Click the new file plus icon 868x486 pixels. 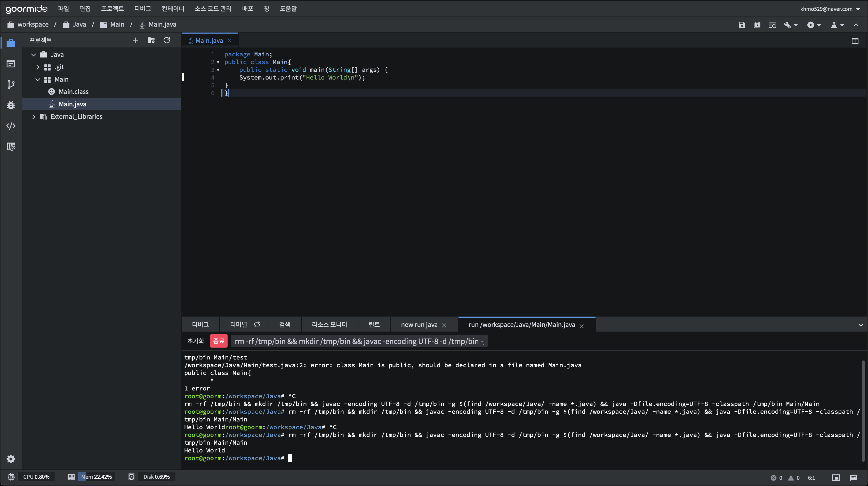[x=135, y=41]
